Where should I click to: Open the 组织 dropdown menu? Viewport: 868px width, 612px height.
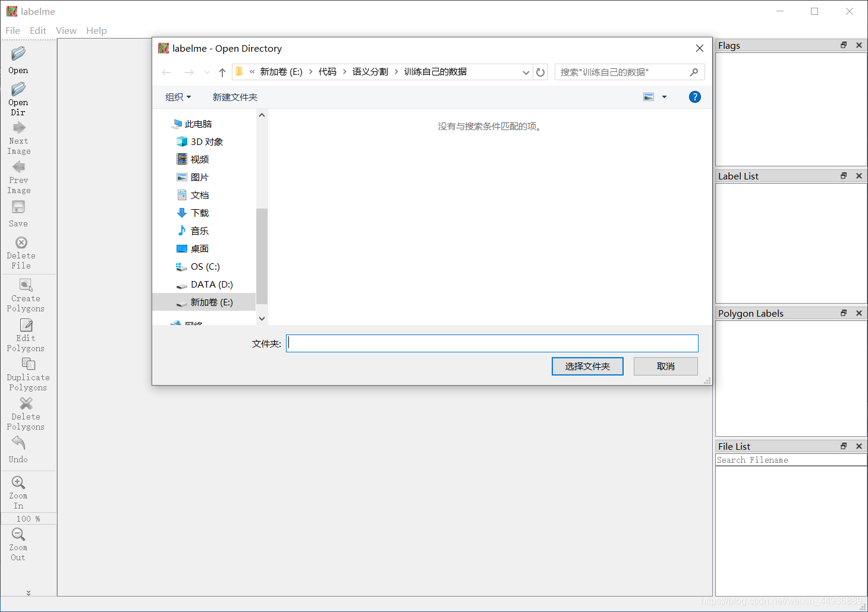(178, 97)
